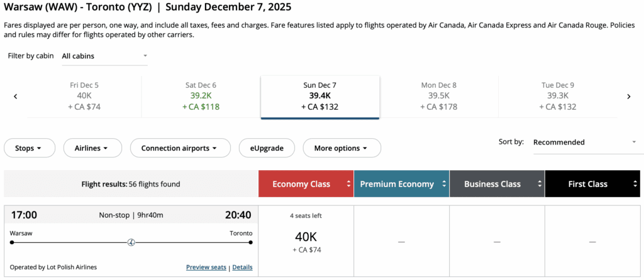644x280 pixels.
Task: Open the Connection airports filter
Action: tap(179, 148)
